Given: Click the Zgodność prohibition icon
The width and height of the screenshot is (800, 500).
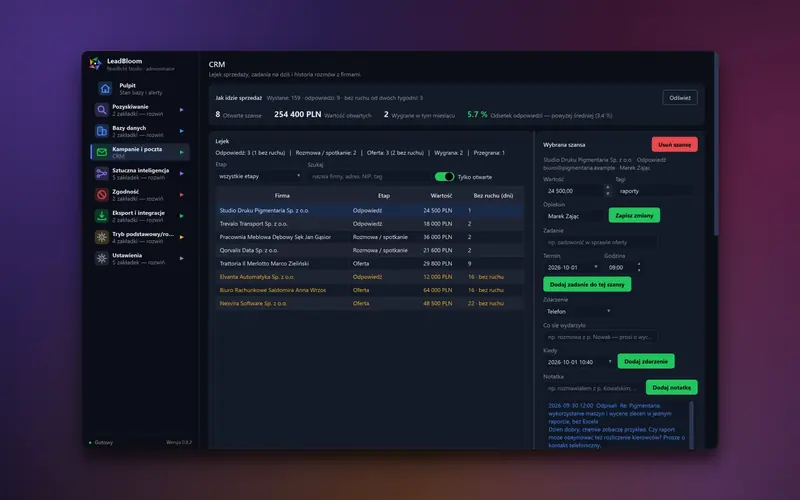Looking at the screenshot, I should click(102, 194).
